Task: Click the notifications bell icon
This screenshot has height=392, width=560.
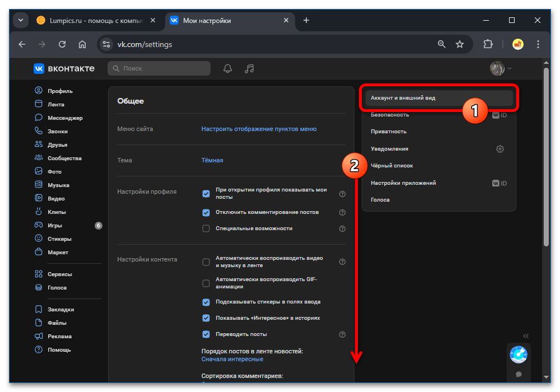Action: click(227, 68)
